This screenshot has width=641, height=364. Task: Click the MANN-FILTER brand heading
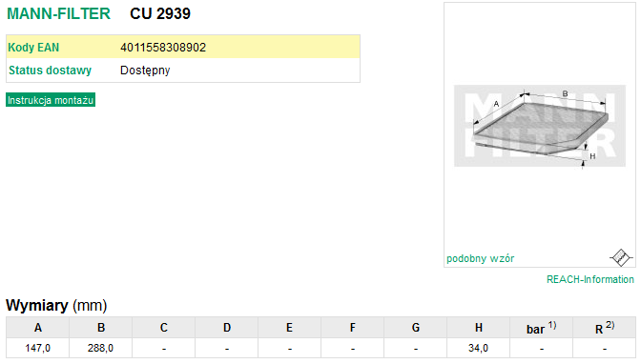click(x=59, y=14)
